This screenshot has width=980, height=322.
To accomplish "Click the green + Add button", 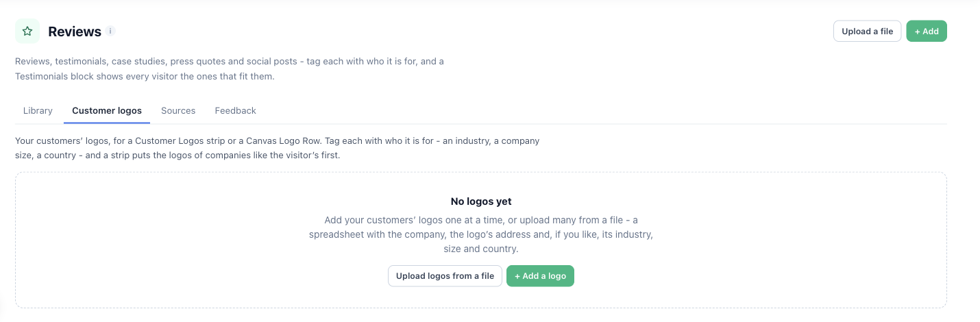I will point(927,31).
